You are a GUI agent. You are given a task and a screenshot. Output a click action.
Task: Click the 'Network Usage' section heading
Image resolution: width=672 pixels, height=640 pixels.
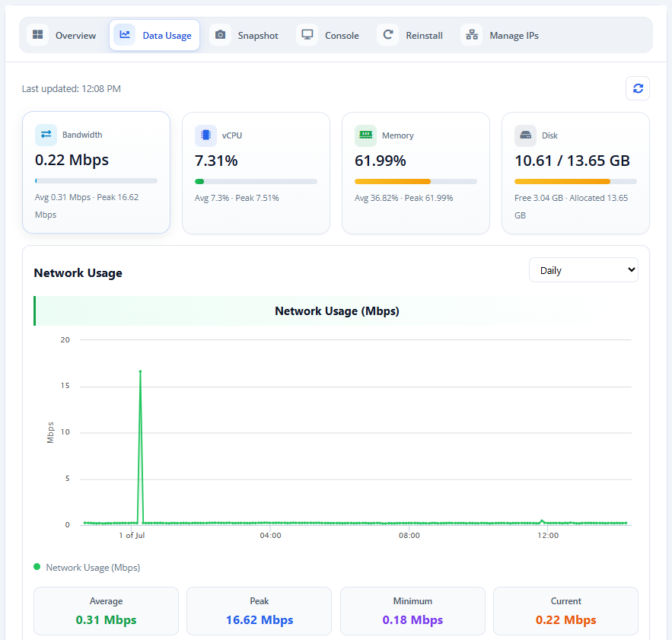click(78, 273)
